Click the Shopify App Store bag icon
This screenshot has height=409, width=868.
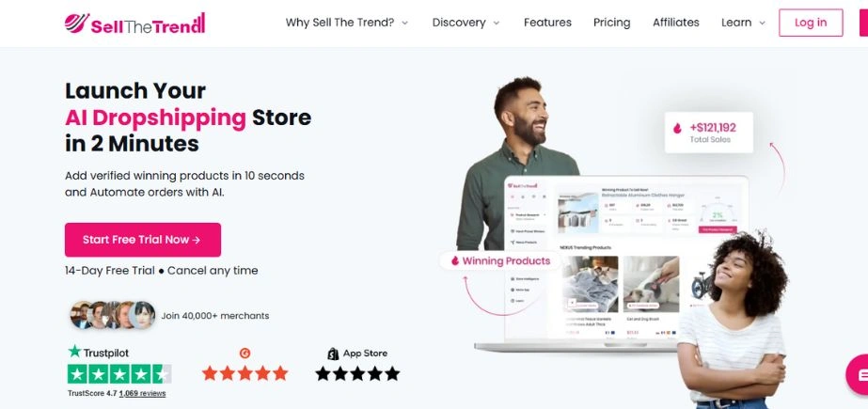(333, 354)
